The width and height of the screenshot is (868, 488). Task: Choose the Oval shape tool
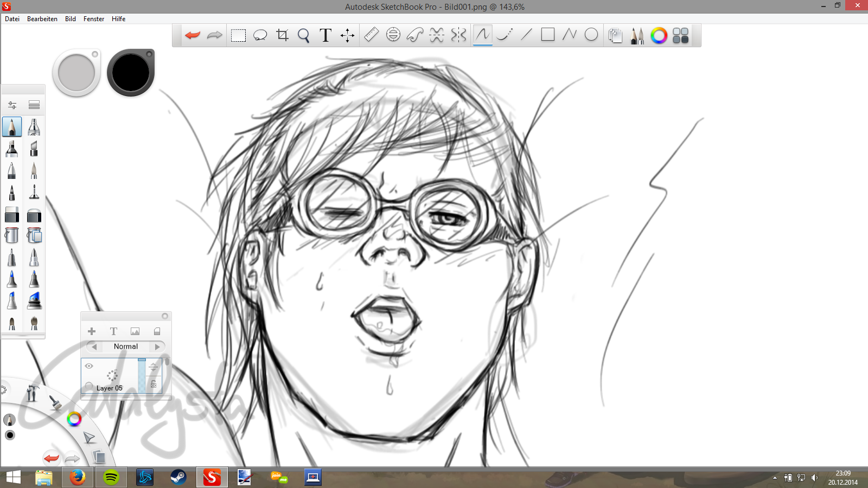[591, 35]
